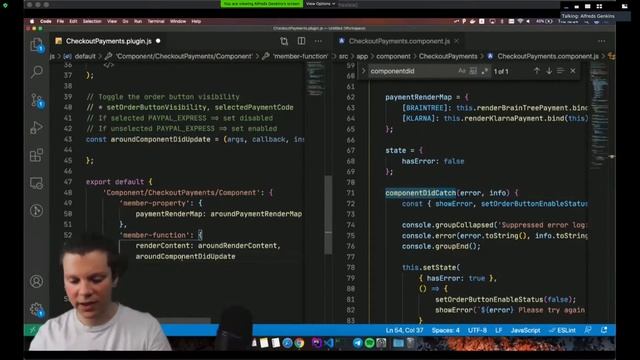Click the 'src' breadcrumb in the right editor
Image resolution: width=640 pixels, height=360 pixels.
[x=344, y=56]
